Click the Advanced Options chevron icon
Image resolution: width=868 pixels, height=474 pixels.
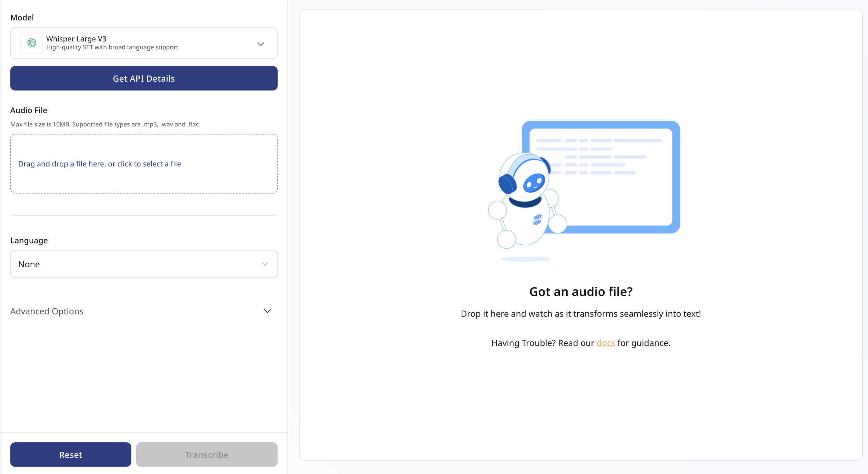[x=267, y=311]
